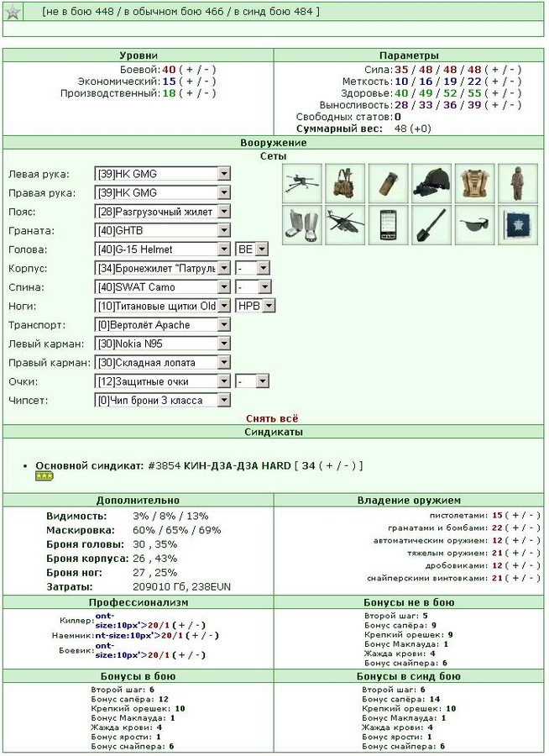Open the Пояс dropdown

point(163,211)
